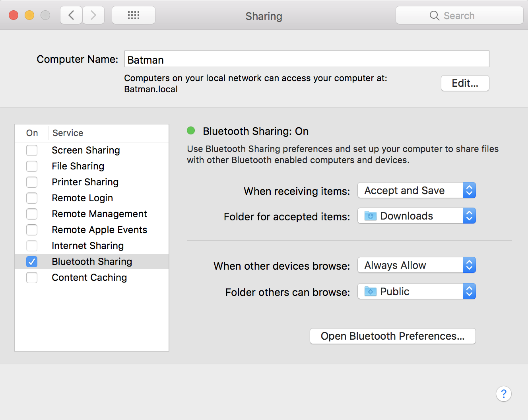Click the 'Bluetooth Sharing: On' status text
This screenshot has width=528, height=420.
[x=256, y=131]
